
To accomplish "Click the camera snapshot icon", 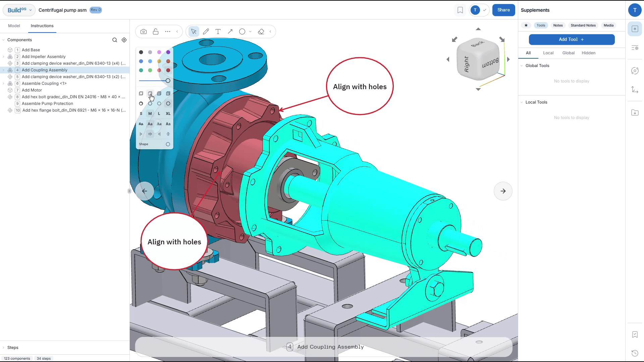I will [x=144, y=32].
